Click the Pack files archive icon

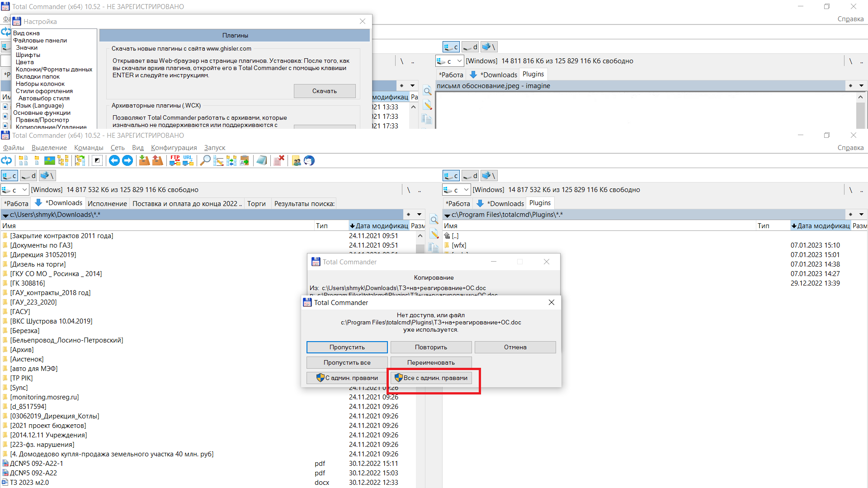(x=144, y=161)
